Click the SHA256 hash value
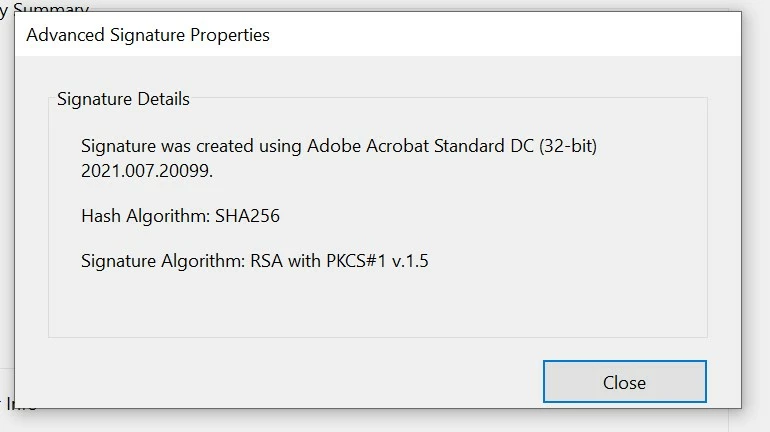770x432 pixels. tap(248, 216)
